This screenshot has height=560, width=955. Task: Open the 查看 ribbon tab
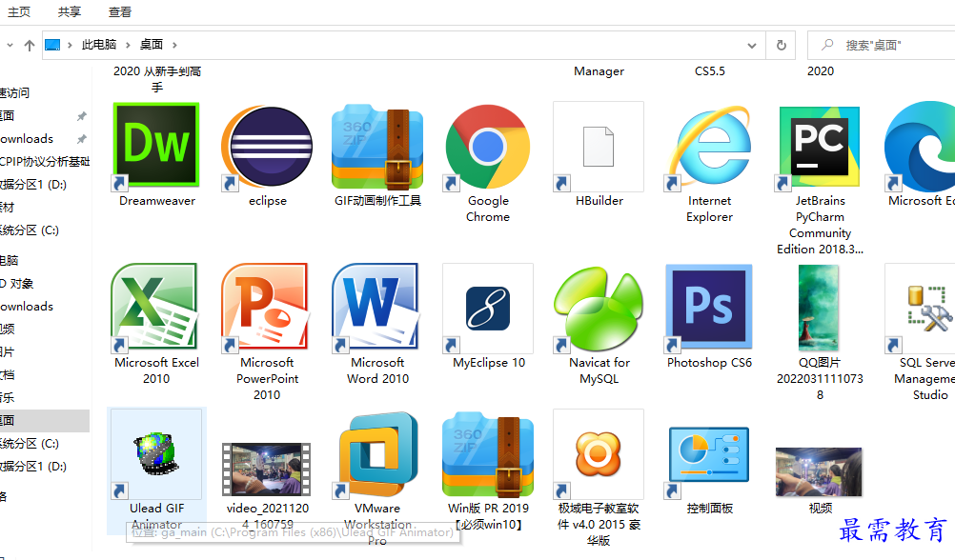click(120, 11)
